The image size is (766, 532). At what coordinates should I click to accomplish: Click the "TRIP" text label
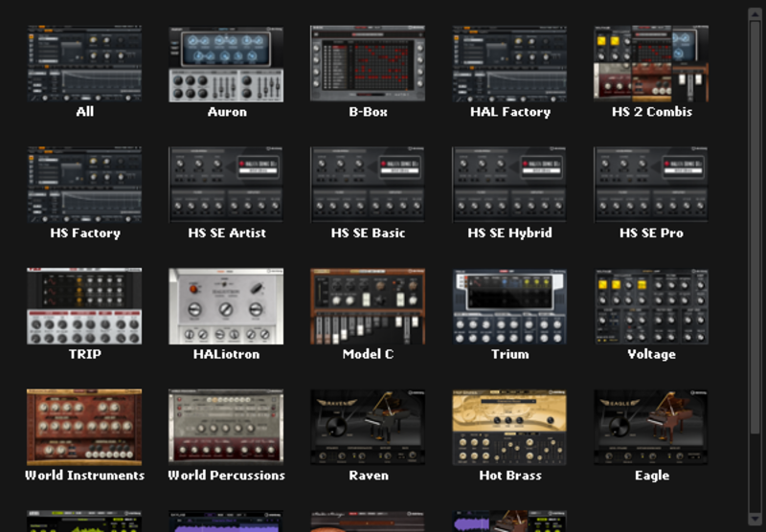coord(85,354)
